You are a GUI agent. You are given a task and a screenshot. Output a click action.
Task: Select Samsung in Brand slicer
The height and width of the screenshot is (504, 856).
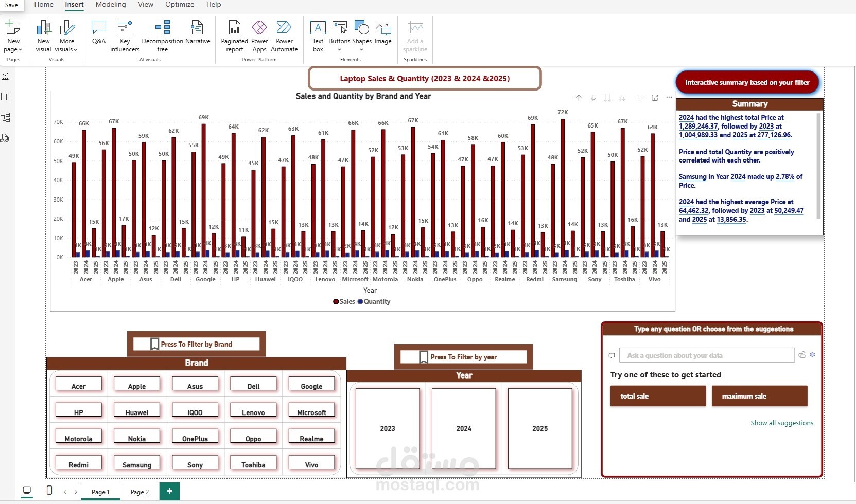tap(137, 463)
